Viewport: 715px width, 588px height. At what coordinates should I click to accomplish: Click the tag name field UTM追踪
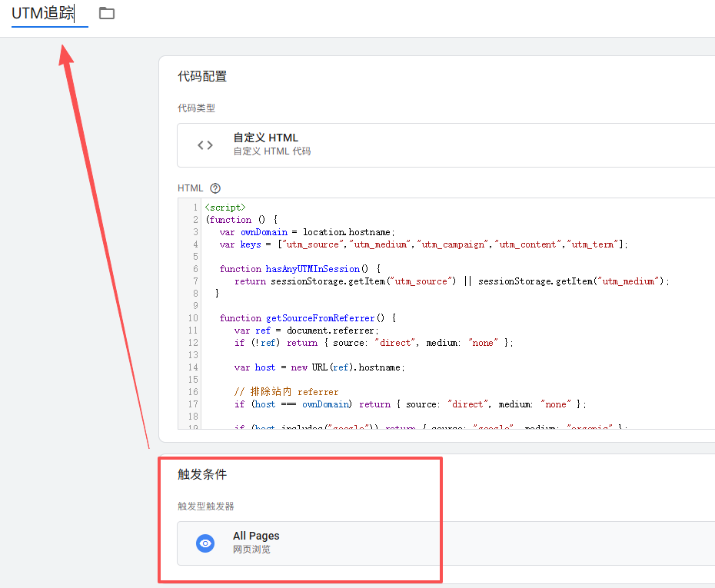pyautogui.click(x=49, y=13)
